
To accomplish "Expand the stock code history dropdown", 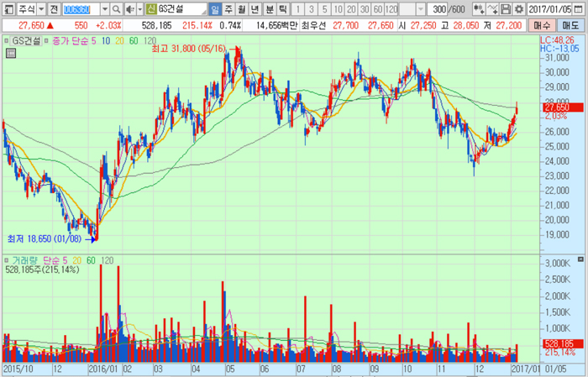I will 104,9.
